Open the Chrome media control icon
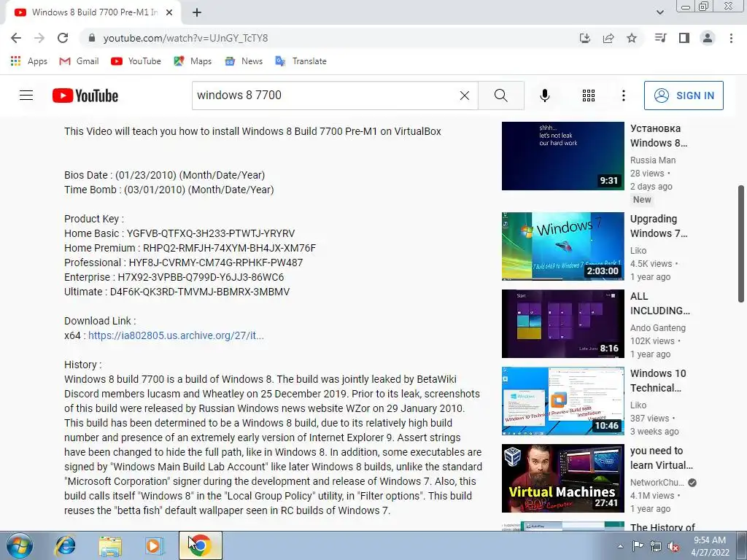This screenshot has height=560, width=747. (x=660, y=38)
